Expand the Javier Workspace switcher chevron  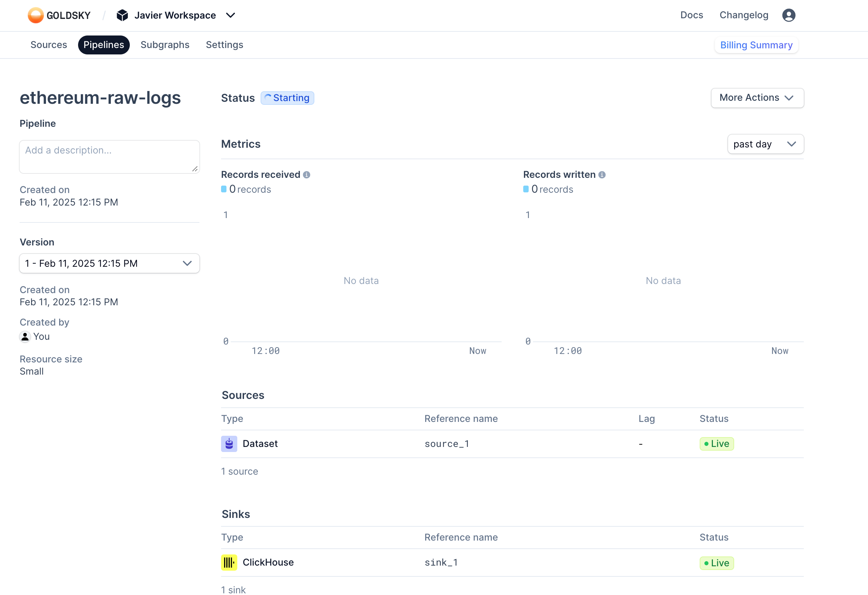[231, 15]
